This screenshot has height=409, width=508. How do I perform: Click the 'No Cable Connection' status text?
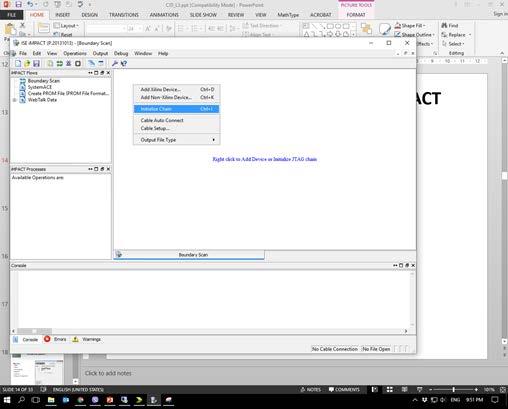334,349
